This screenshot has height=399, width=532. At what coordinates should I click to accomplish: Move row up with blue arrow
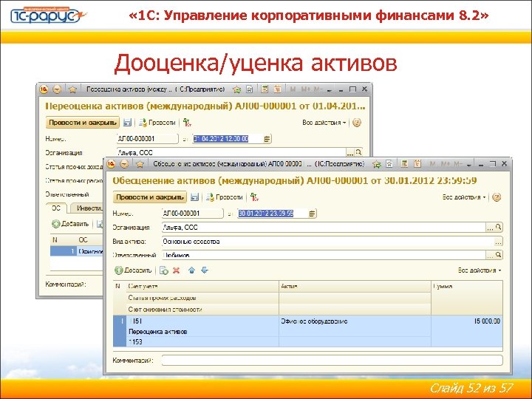191,270
